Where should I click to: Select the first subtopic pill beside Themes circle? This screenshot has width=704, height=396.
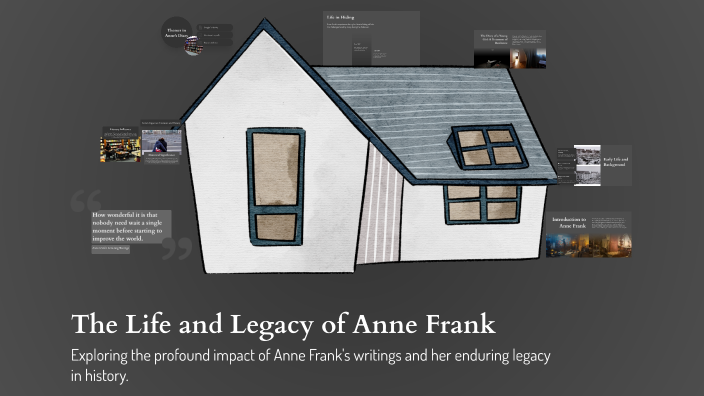point(215,27)
